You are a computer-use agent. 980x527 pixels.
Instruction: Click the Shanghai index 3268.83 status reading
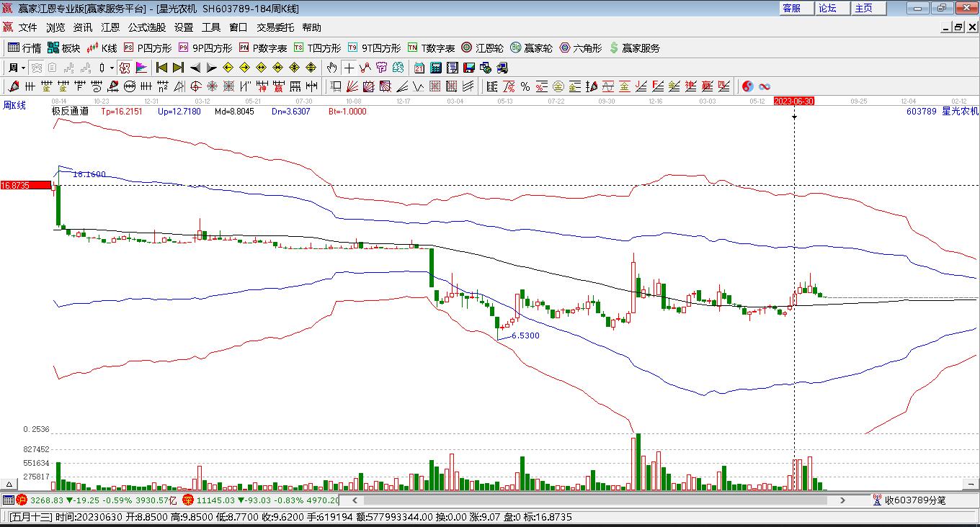[45, 500]
